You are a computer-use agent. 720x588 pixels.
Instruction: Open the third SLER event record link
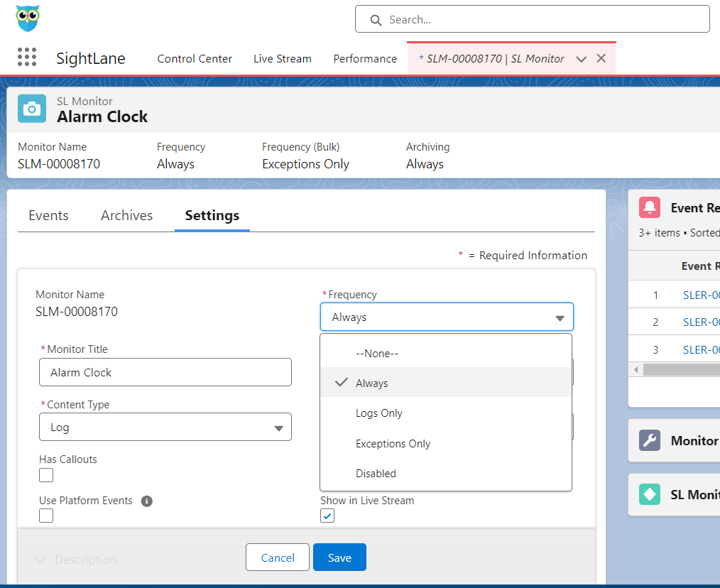pyautogui.click(x=701, y=349)
